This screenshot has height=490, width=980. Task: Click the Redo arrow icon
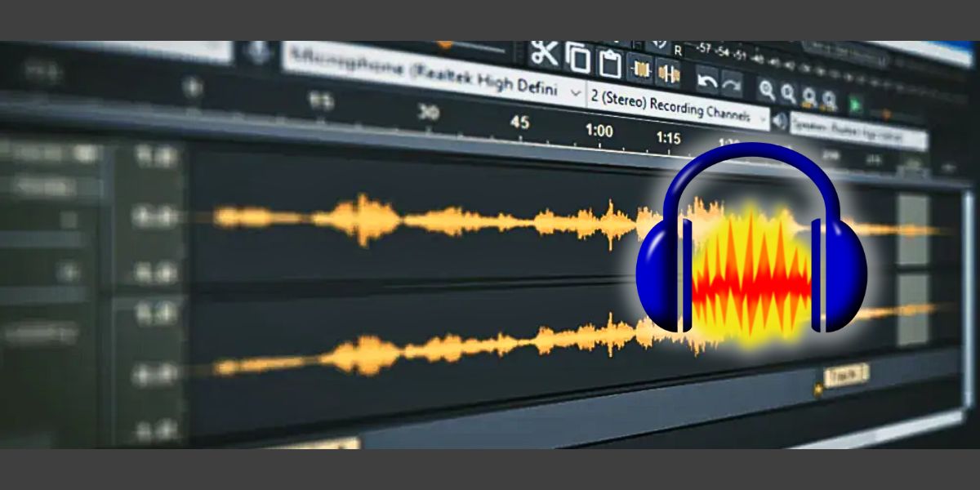pyautogui.click(x=731, y=83)
